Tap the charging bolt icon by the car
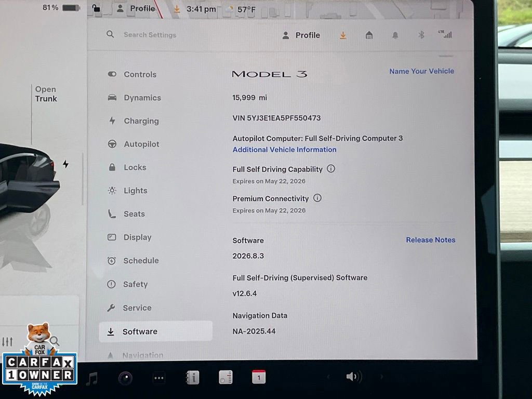Screen dimensions: 532x399 tap(65, 164)
